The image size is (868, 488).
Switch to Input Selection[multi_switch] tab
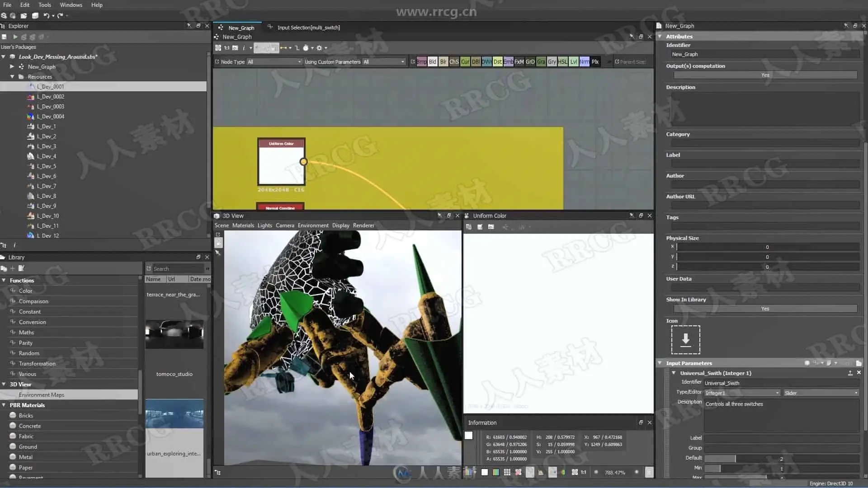pyautogui.click(x=308, y=28)
